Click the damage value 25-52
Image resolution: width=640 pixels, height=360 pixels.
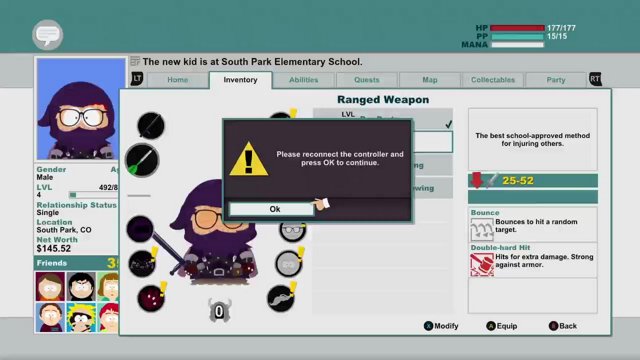518,180
